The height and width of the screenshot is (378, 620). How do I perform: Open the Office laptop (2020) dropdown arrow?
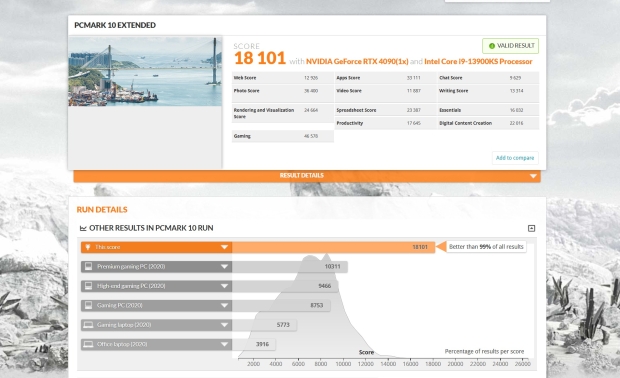click(x=224, y=344)
